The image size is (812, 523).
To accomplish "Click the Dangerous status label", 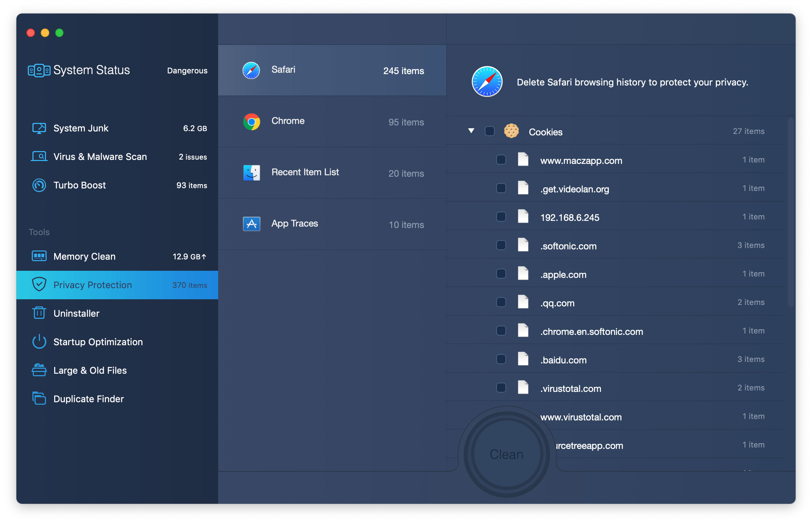I will (x=187, y=71).
